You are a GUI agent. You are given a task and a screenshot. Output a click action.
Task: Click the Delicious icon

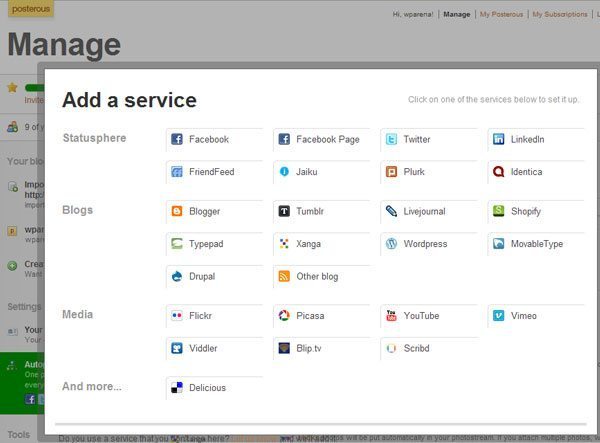click(177, 387)
